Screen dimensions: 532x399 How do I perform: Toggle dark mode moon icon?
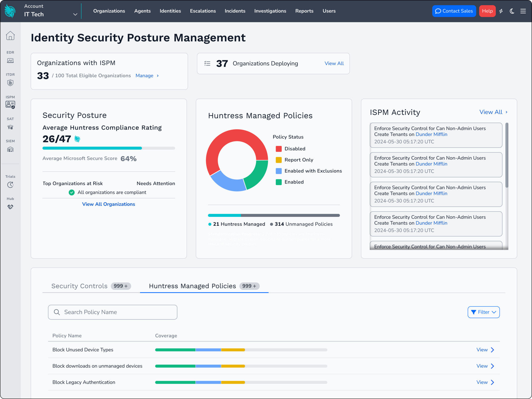click(x=512, y=11)
